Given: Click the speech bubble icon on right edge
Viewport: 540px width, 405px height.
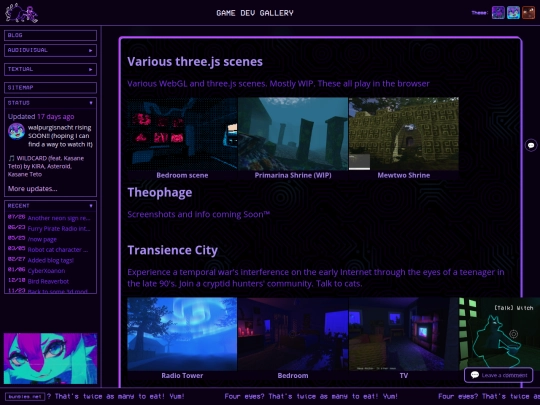Looking at the screenshot, I should tap(531, 145).
